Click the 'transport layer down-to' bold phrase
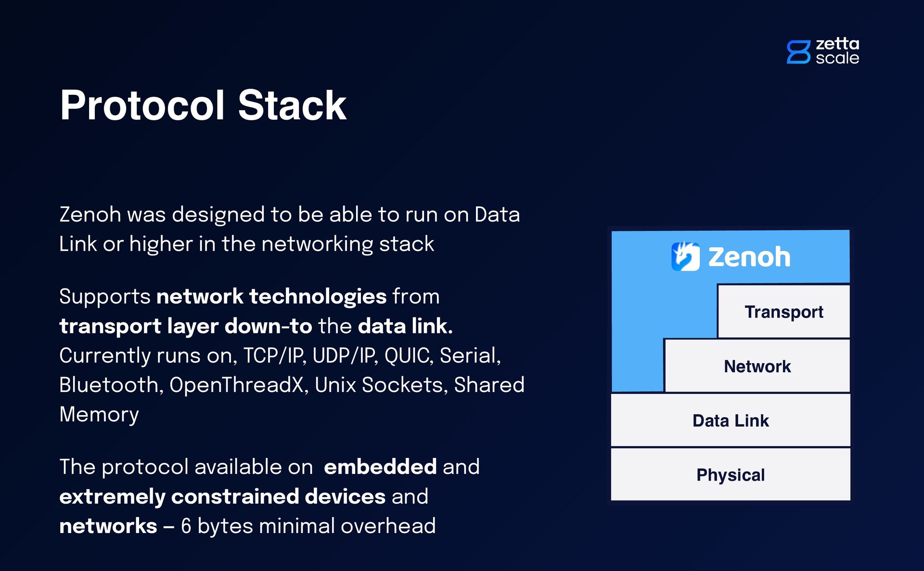 [186, 326]
